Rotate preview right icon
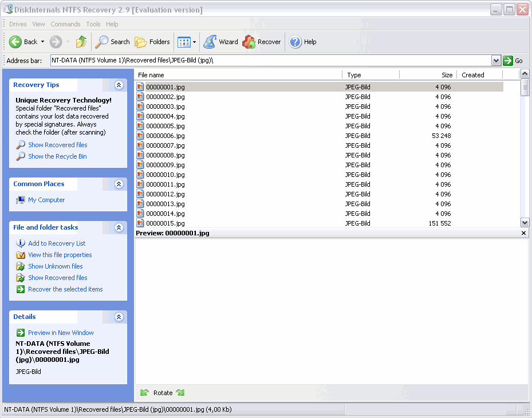This screenshot has height=418, width=532. (x=180, y=393)
